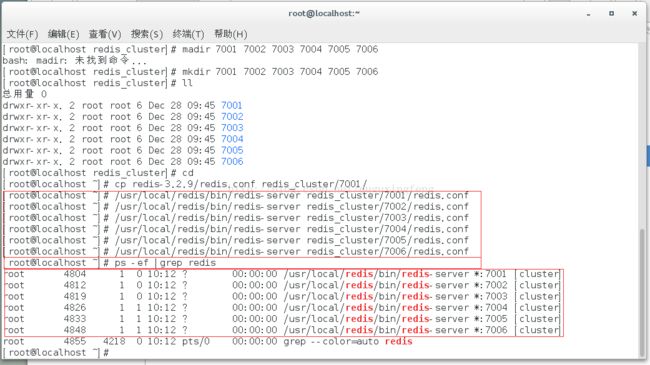The width and height of the screenshot is (650, 365).
Task: Click the 总用量 0 line
Action: [x=25, y=94]
